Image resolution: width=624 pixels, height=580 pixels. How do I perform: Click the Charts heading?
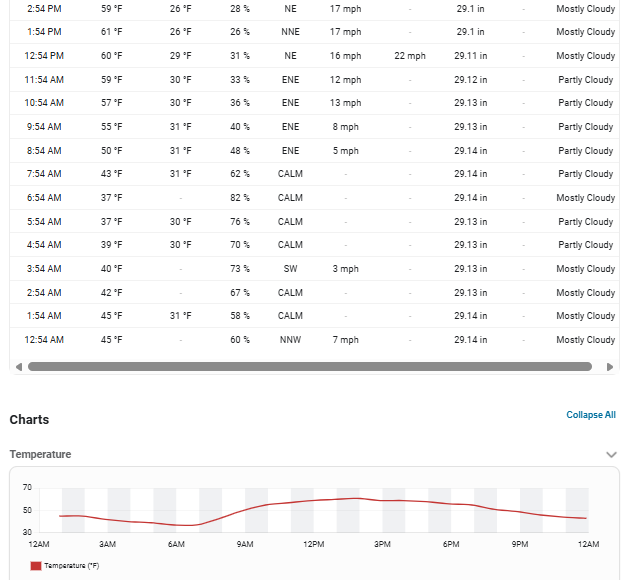click(x=29, y=420)
